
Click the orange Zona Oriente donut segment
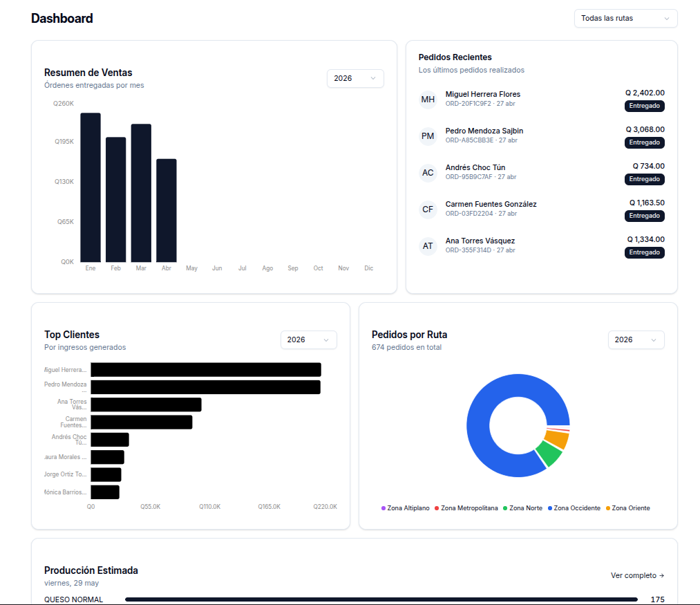pyautogui.click(x=558, y=438)
